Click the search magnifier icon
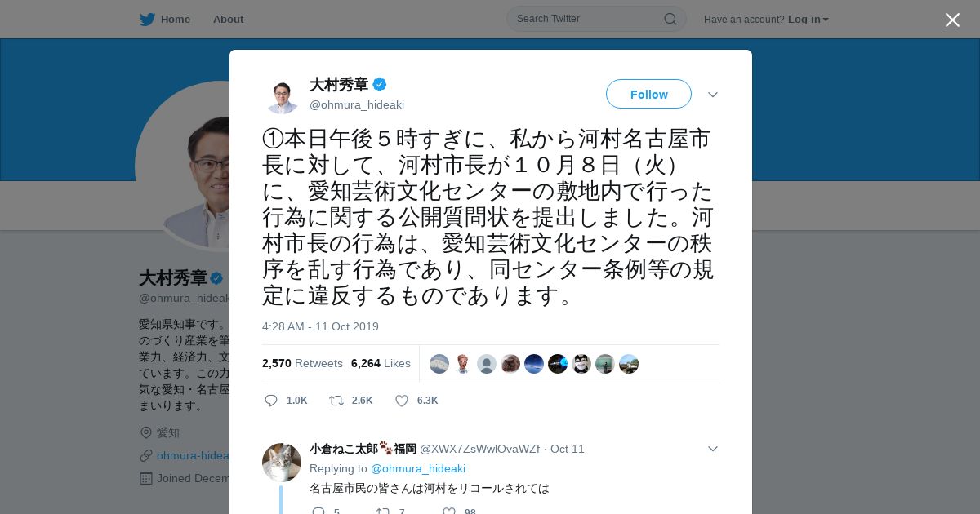The image size is (980, 514). tap(670, 19)
